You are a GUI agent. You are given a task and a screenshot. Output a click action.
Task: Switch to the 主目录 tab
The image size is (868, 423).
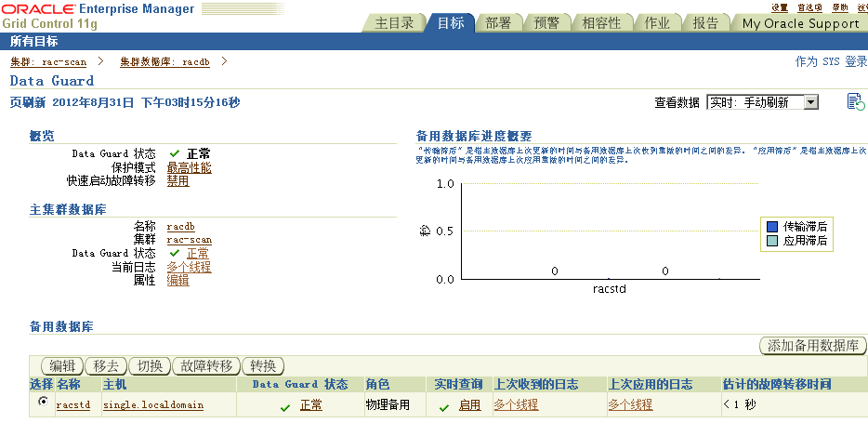[x=394, y=23]
